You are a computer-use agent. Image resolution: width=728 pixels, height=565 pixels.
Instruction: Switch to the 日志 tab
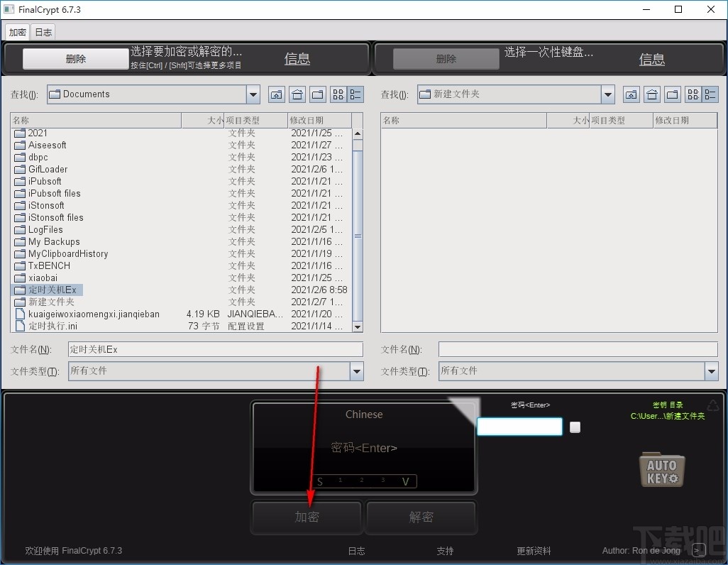pyautogui.click(x=43, y=31)
